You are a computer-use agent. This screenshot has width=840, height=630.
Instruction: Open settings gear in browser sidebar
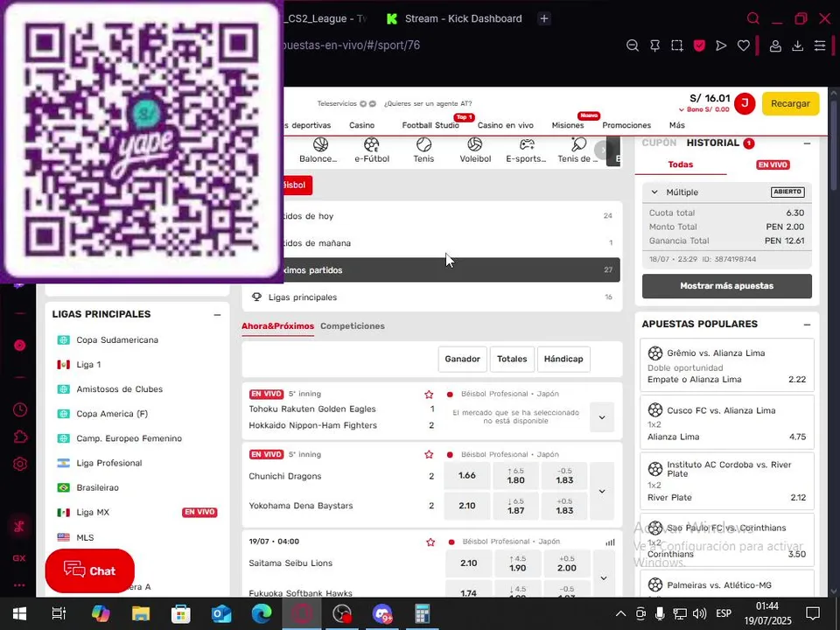pos(20,464)
